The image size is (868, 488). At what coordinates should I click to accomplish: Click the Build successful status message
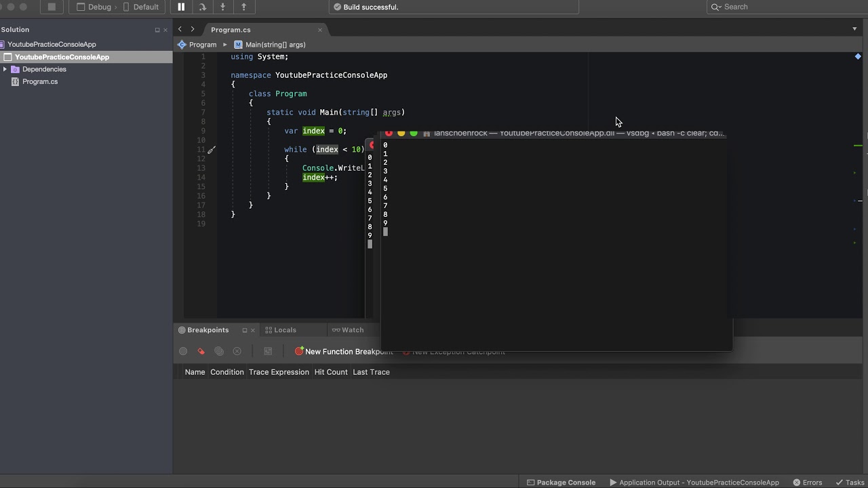(x=371, y=7)
